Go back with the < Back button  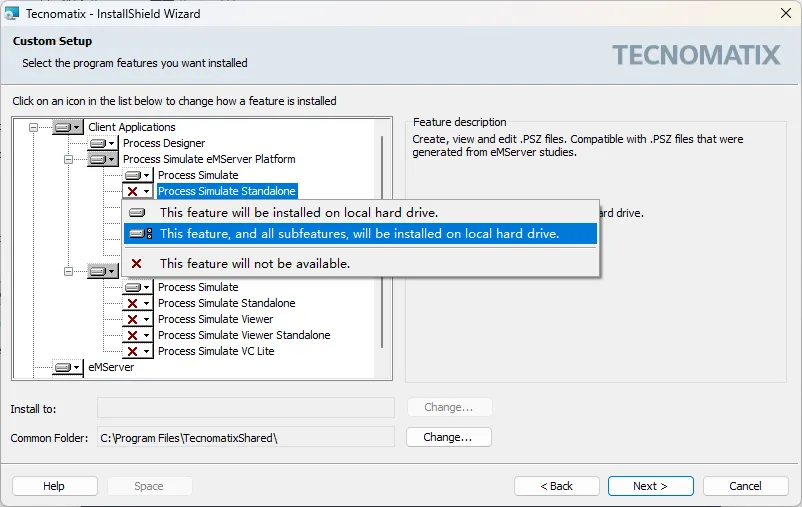coord(557,486)
